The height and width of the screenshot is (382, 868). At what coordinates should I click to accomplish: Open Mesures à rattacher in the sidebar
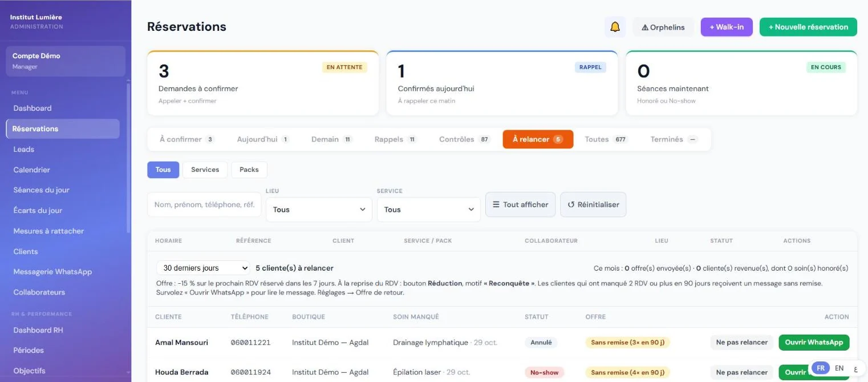point(63,231)
